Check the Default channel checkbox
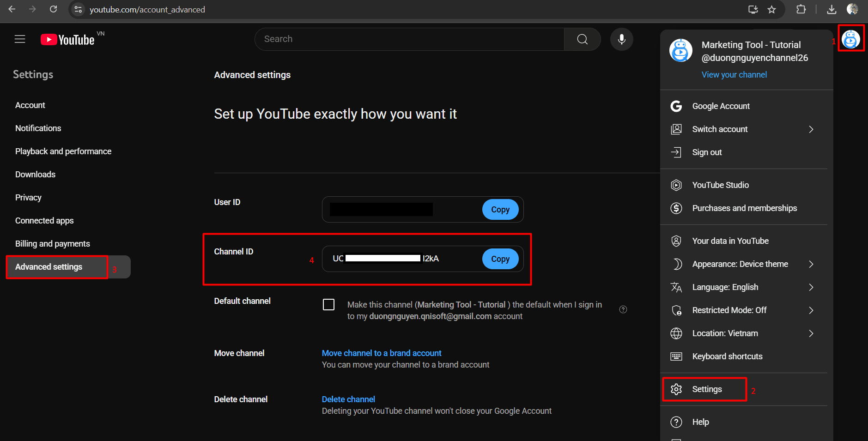 328,305
